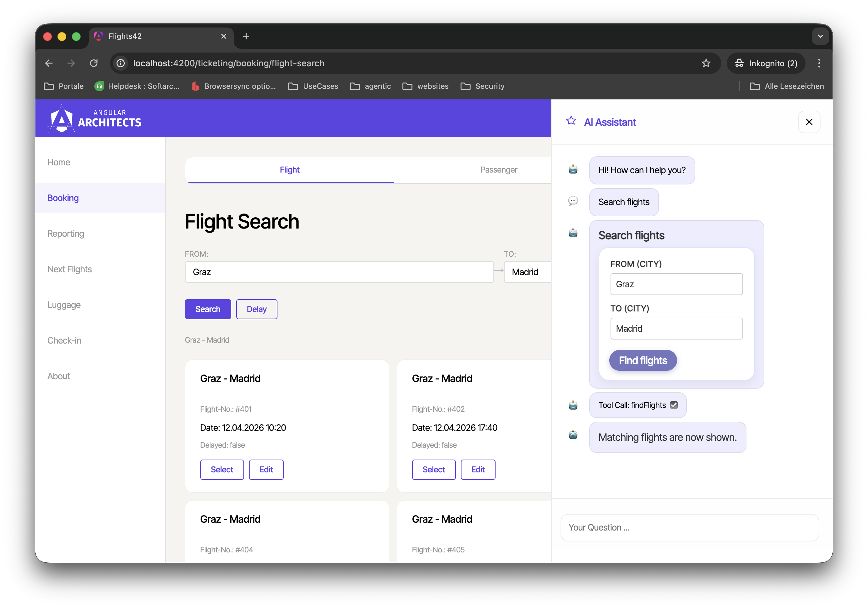This screenshot has width=868, height=609.
Task: Close the AI Assistant panel
Action: tap(809, 122)
